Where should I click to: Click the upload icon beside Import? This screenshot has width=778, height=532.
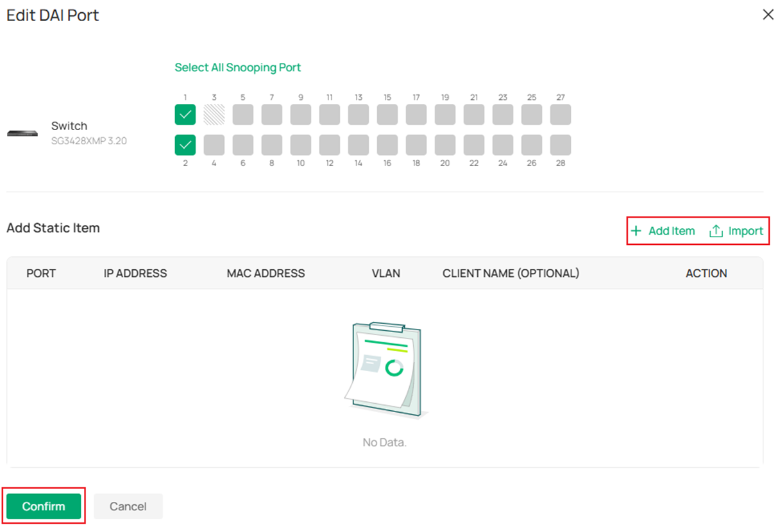714,231
